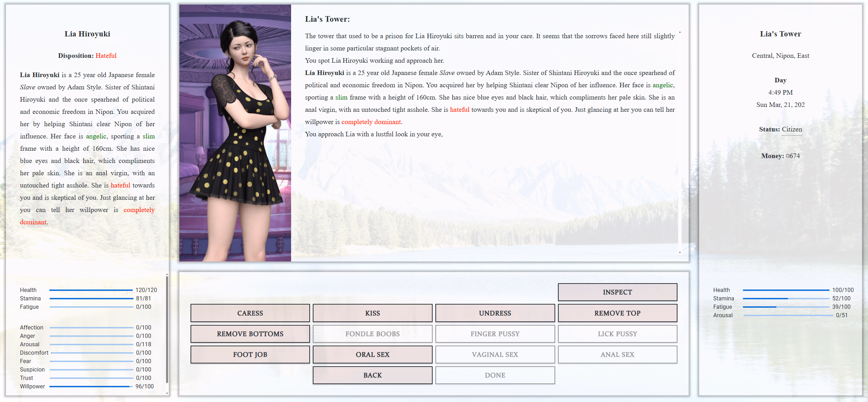Click the INSPECT button

click(x=617, y=292)
